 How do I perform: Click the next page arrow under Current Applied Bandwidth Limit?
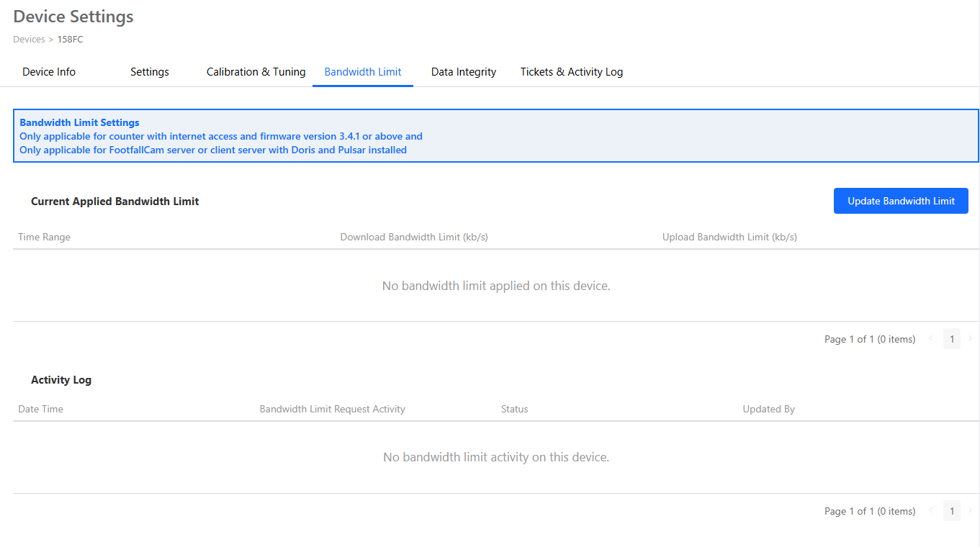coord(970,338)
